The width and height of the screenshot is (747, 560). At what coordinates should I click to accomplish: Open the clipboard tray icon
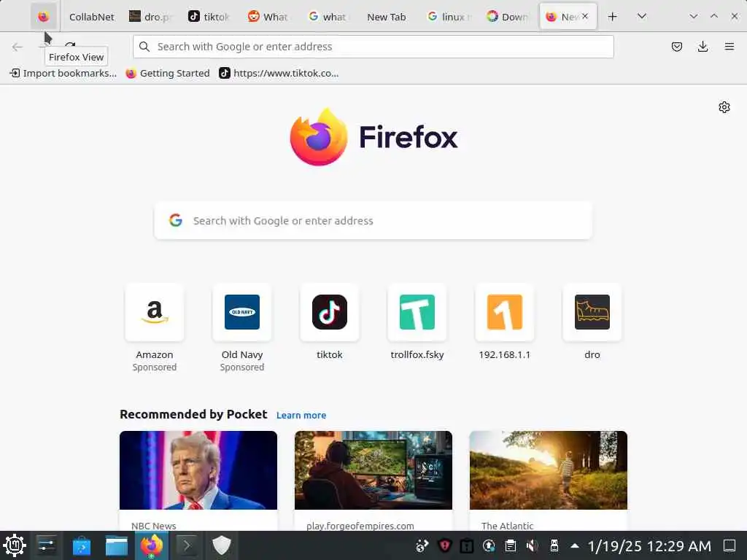(x=510, y=545)
